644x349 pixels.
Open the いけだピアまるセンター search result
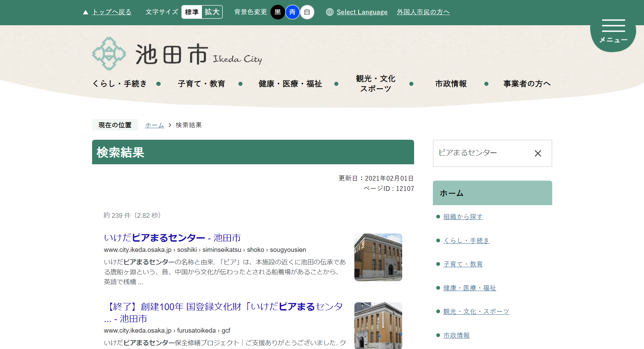point(172,238)
